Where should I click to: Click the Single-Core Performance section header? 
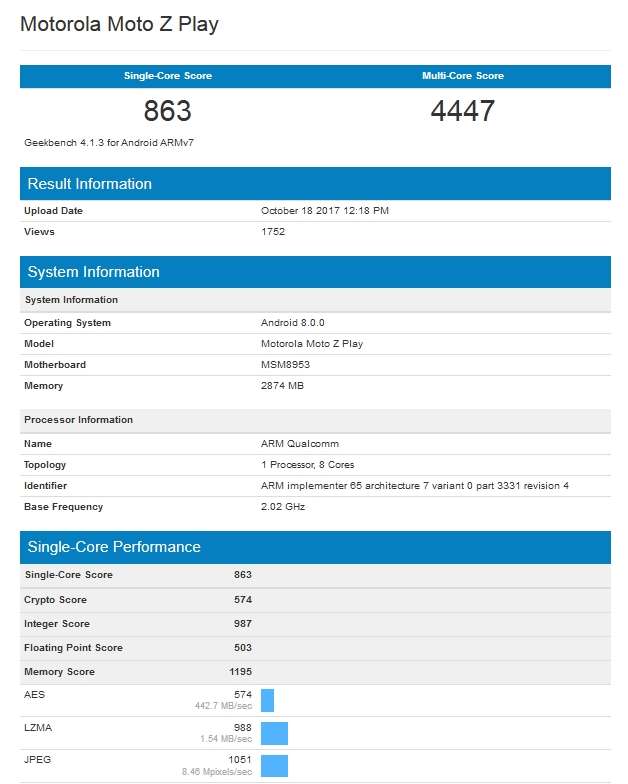tap(114, 547)
